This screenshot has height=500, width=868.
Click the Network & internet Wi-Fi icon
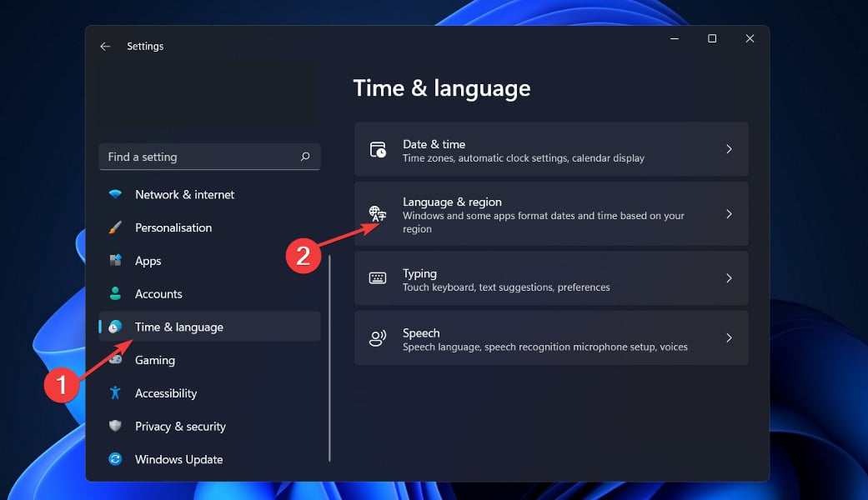coord(115,194)
